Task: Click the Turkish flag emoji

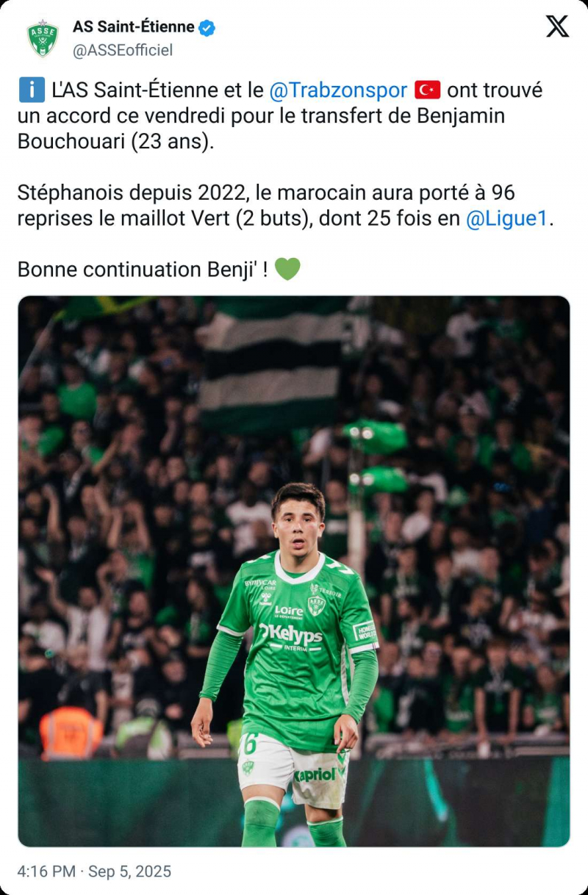Action: coord(427,90)
